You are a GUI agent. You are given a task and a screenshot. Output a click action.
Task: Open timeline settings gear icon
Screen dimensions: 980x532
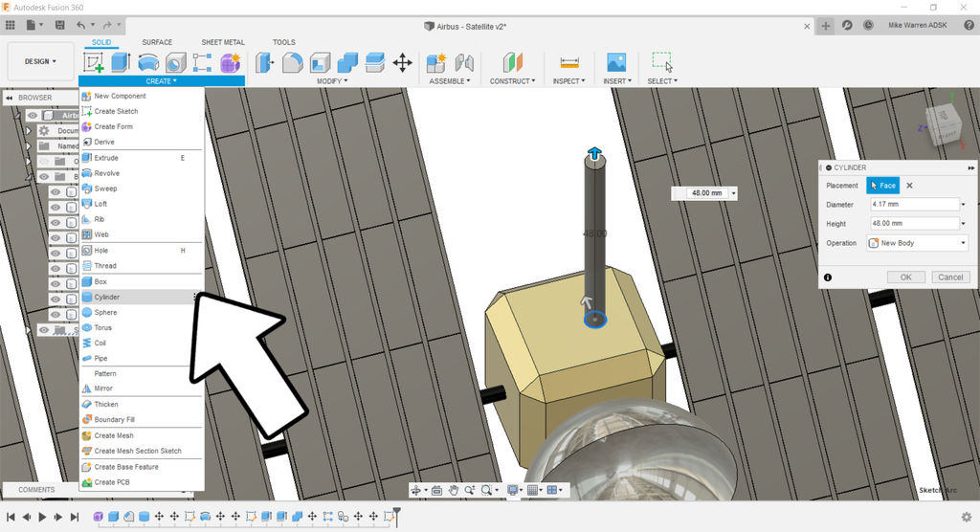tap(967, 517)
